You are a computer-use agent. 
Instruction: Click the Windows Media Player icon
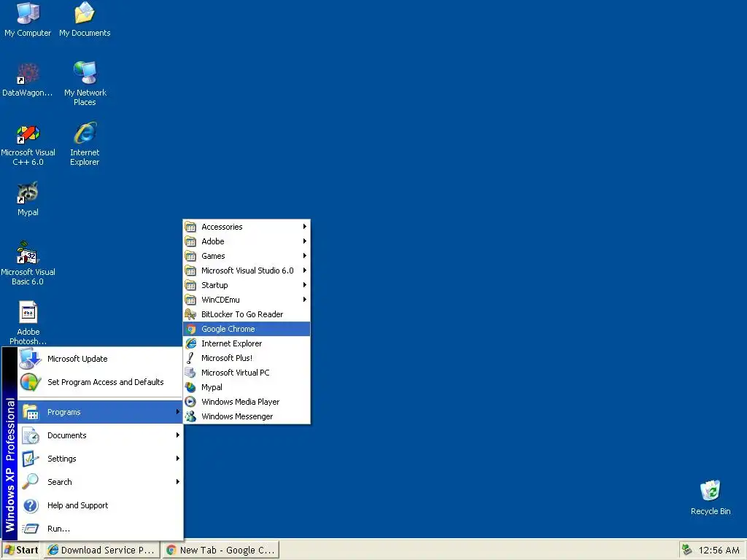click(190, 402)
